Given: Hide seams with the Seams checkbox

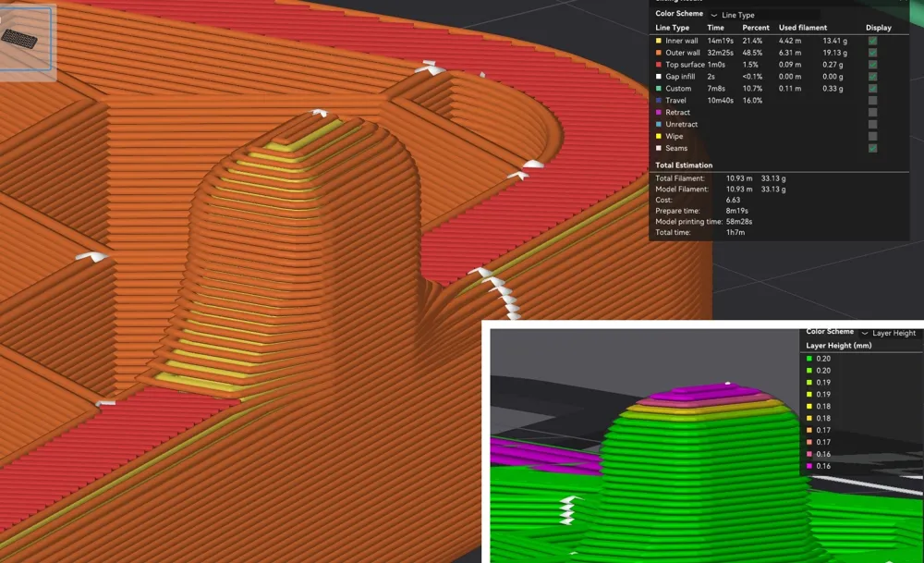Looking at the screenshot, I should [x=872, y=148].
